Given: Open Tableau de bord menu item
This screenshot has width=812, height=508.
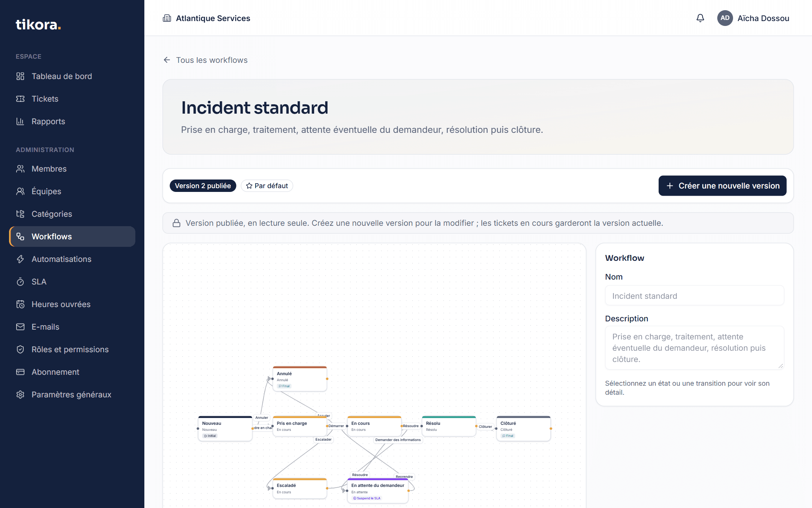Looking at the screenshot, I should click(72, 76).
